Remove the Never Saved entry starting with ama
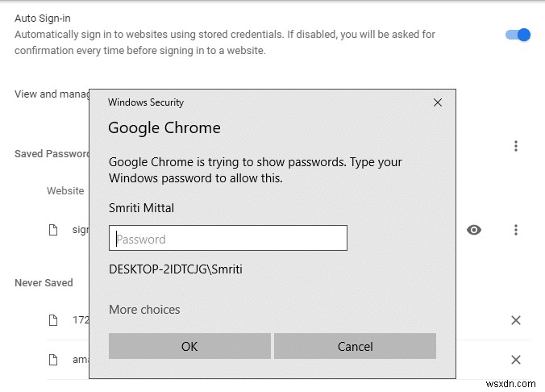The height and width of the screenshot is (392, 545). pos(516,360)
